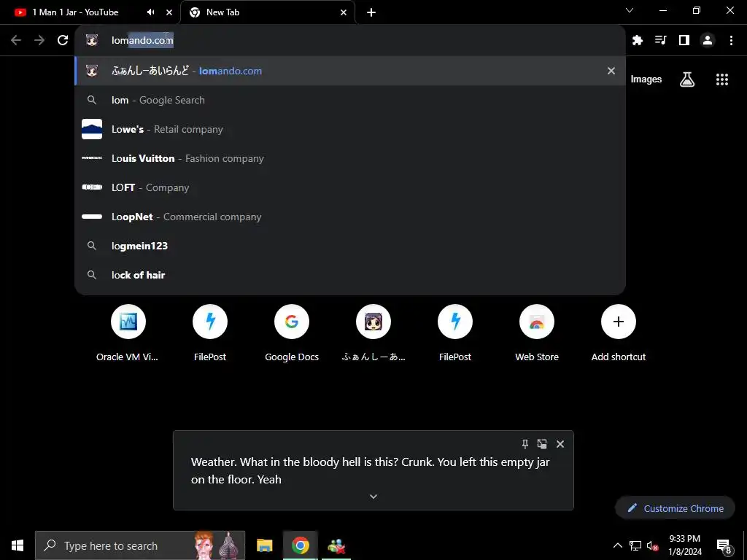Open the Search Labs flask icon
This screenshot has width=747, height=560.
[687, 79]
